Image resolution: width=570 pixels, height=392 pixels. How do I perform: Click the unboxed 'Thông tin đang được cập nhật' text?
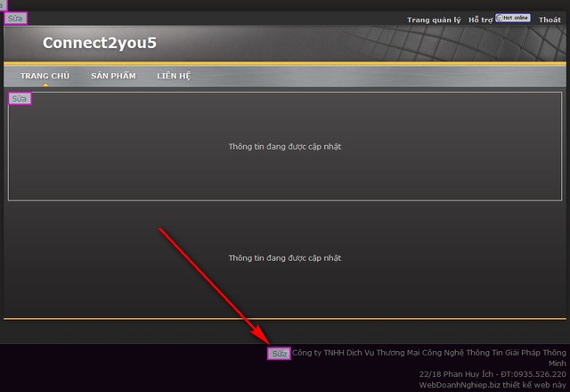(285, 257)
